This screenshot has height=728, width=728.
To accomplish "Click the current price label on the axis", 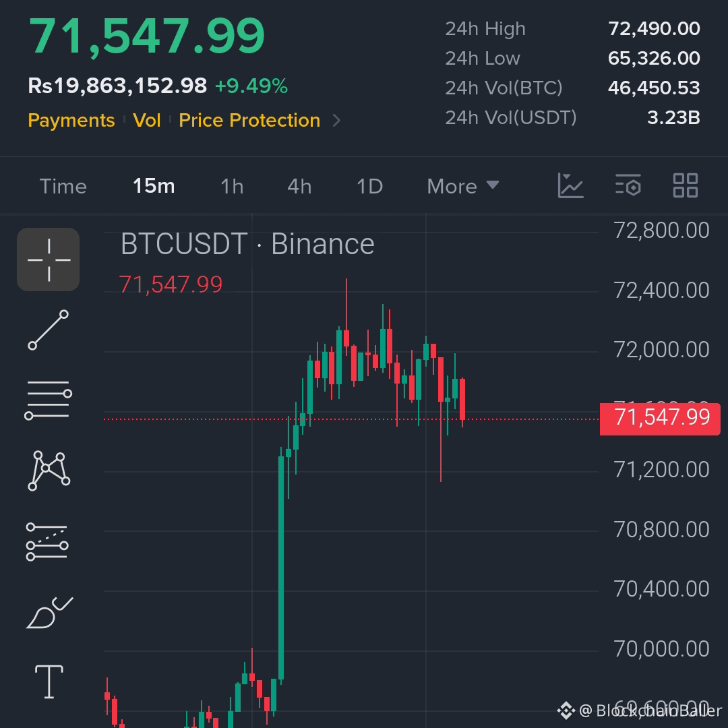I will [x=660, y=419].
